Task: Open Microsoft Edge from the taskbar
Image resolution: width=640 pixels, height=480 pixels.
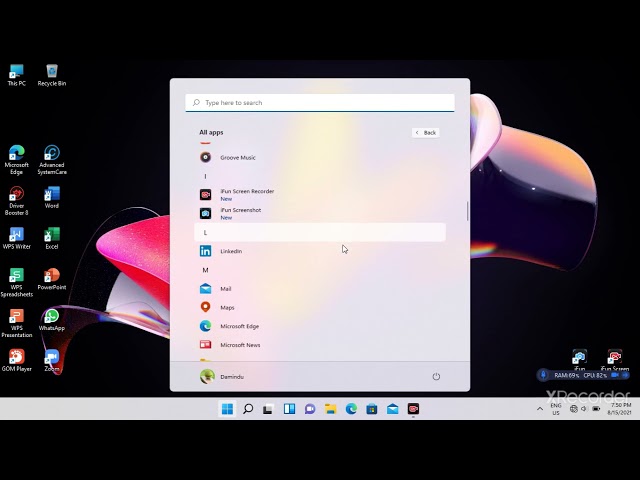Action: (351, 409)
